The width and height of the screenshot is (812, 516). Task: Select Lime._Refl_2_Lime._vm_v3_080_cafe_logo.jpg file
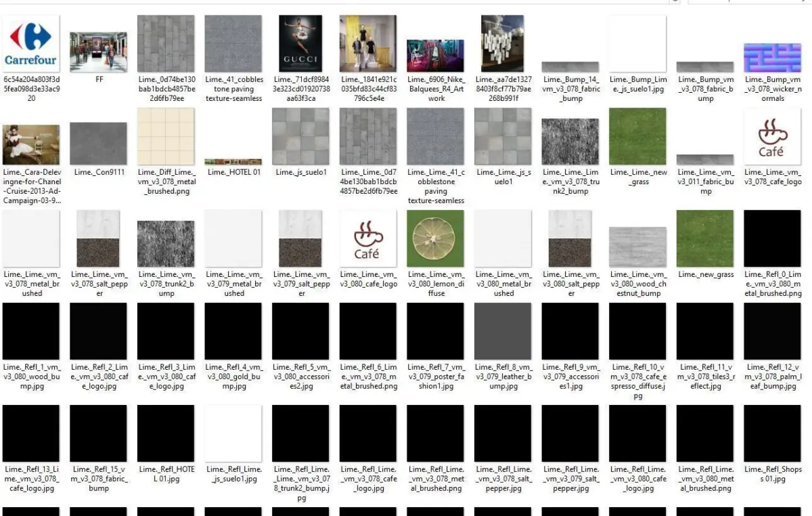click(99, 331)
